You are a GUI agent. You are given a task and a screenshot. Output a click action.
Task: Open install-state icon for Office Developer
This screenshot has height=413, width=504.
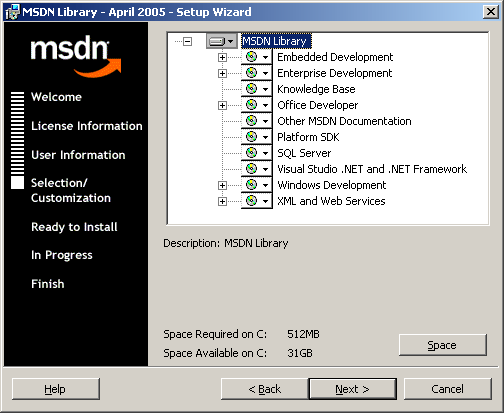point(257,105)
